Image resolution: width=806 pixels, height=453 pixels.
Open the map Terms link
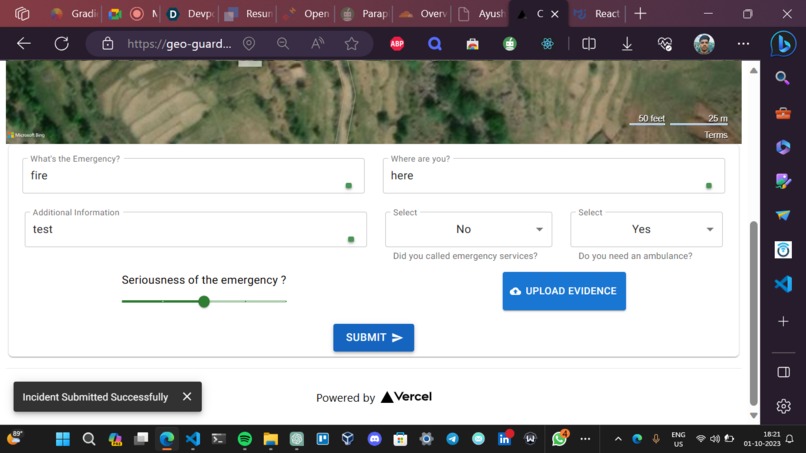[716, 135]
